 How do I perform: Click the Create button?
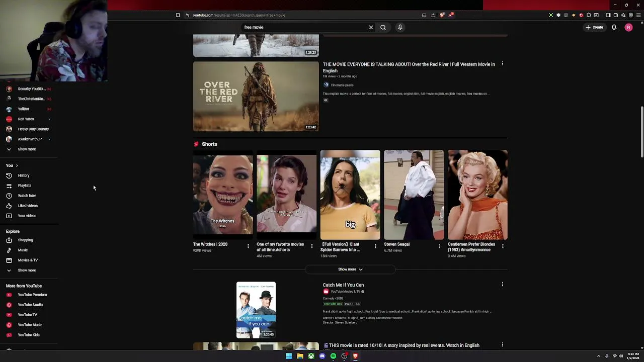click(594, 27)
